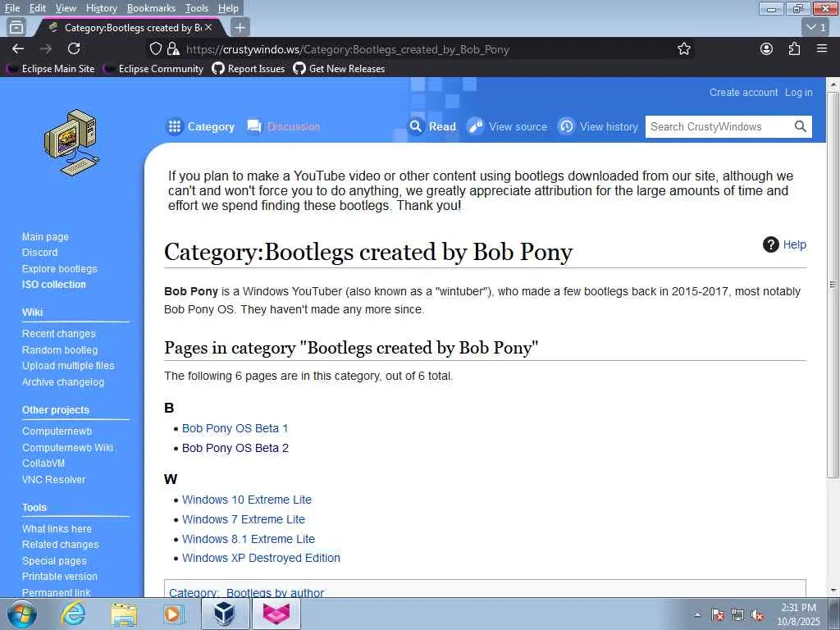Open Windows 8.1 Extreme Lite page
Screen dimensions: 840x630
(249, 539)
